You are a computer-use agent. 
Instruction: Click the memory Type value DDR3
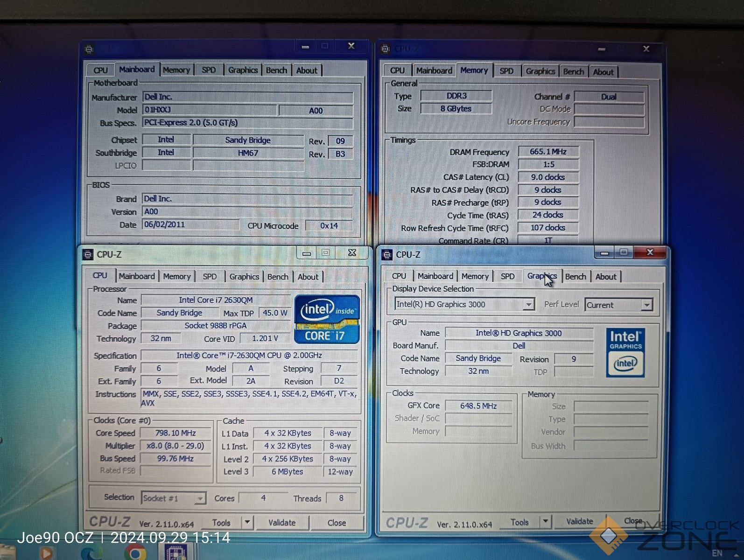pos(456,96)
